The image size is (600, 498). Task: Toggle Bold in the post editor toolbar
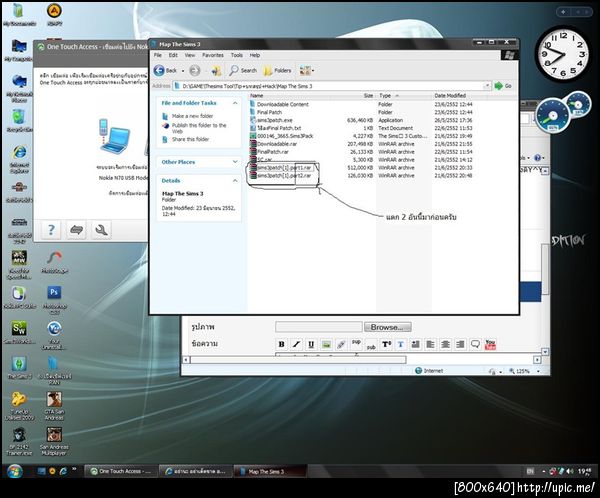[282, 345]
